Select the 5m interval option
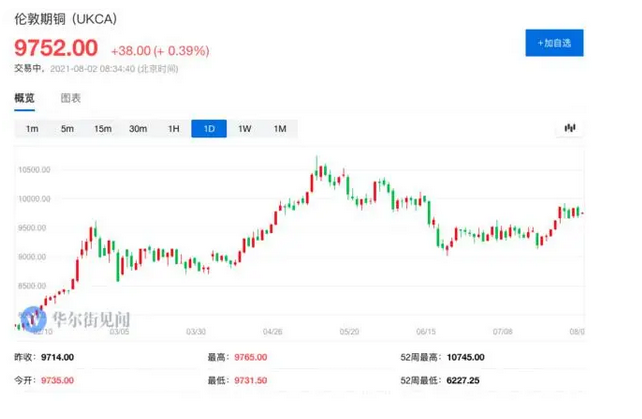Image resolution: width=642 pixels, height=419 pixels. click(67, 128)
